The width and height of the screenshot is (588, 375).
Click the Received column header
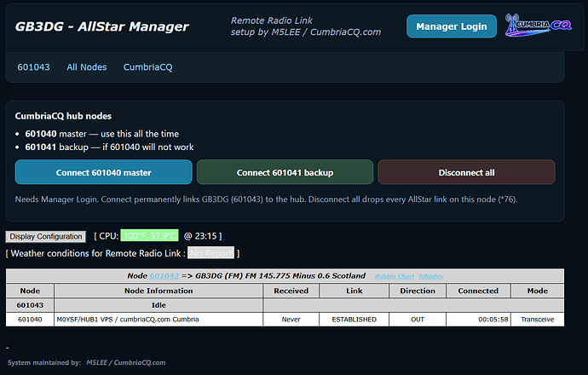click(291, 291)
